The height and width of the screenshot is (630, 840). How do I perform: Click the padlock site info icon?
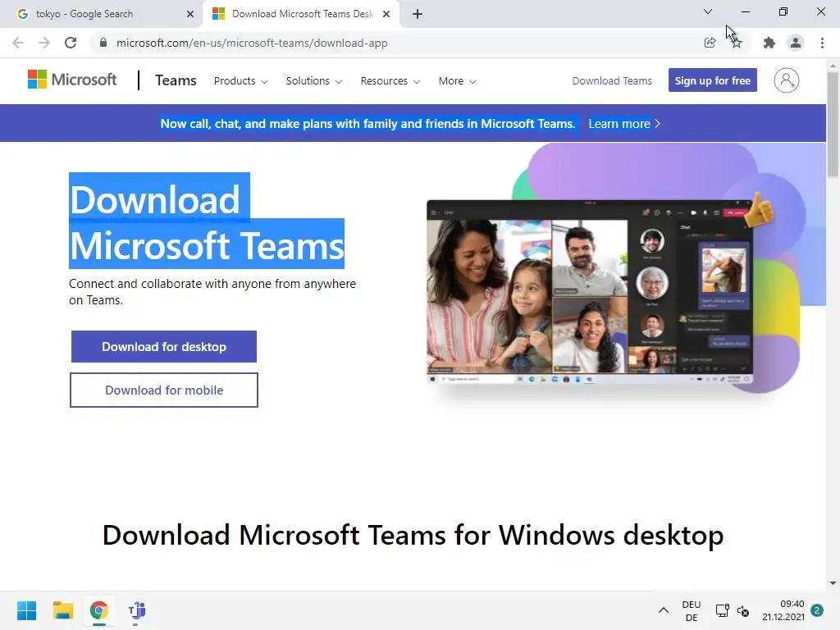103,43
